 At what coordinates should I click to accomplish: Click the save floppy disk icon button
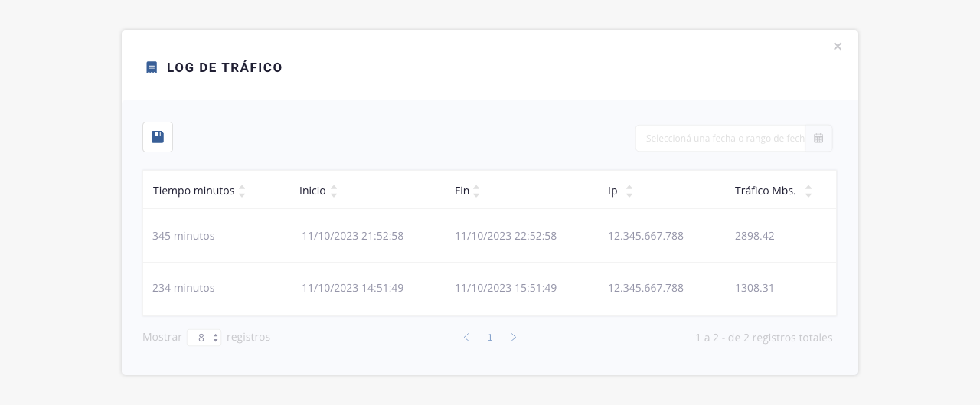tap(158, 137)
